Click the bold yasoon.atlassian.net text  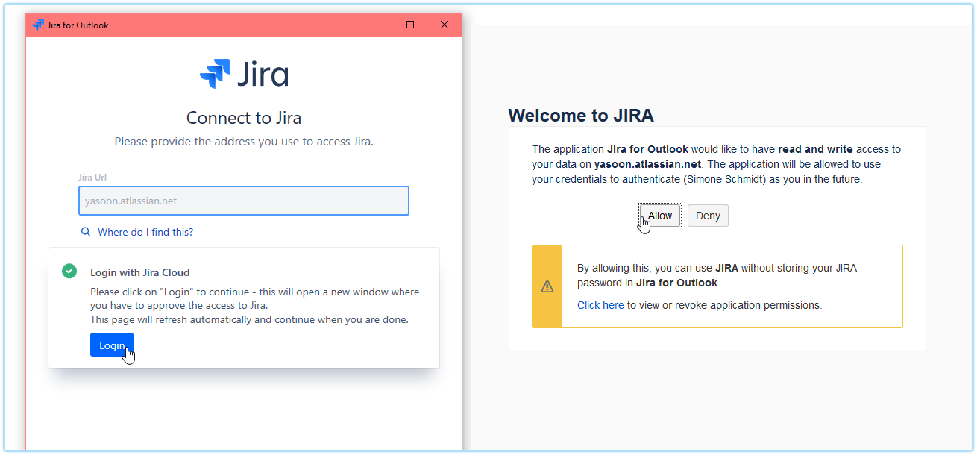647,164
